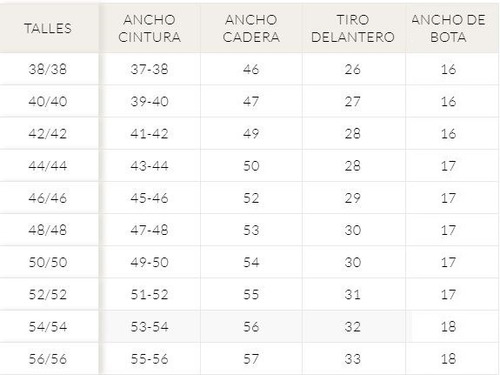This screenshot has width=500, height=375.
Task: Click the 40/40 size cell
Action: pos(48,101)
